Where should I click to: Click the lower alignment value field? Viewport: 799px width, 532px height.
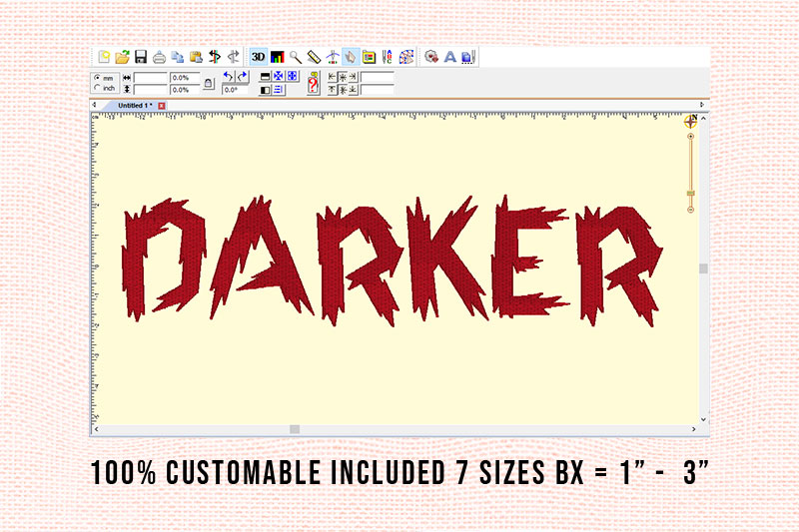(x=378, y=90)
